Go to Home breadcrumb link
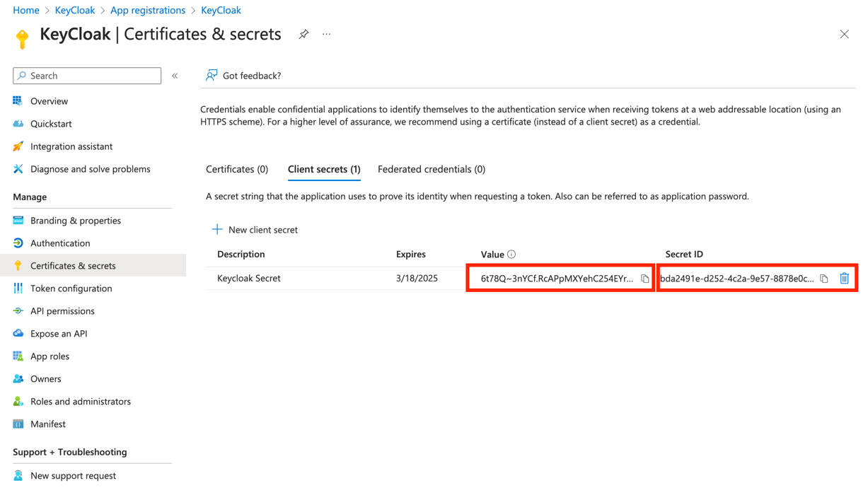 pyautogui.click(x=26, y=10)
